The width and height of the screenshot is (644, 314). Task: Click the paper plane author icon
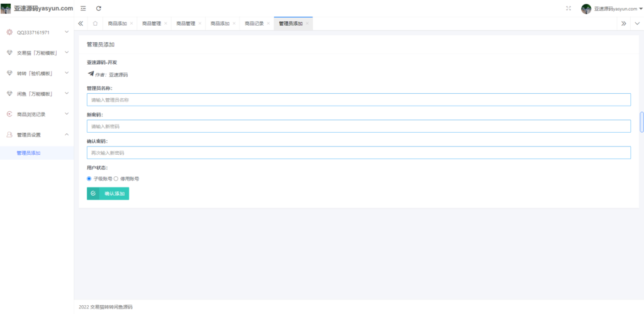coord(91,74)
